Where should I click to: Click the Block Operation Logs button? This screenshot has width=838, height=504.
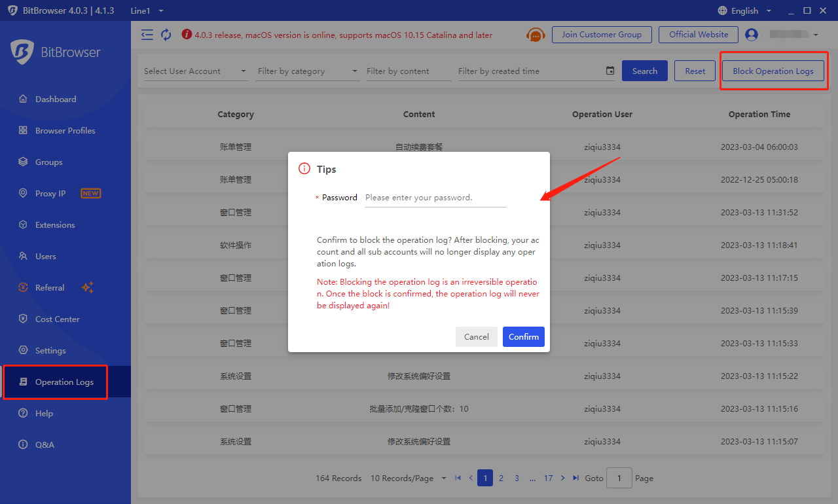point(773,71)
